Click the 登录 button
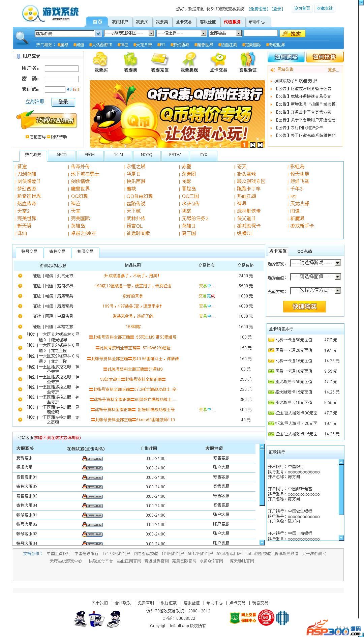Image resolution: width=364 pixels, height=637 pixels. click(x=63, y=102)
